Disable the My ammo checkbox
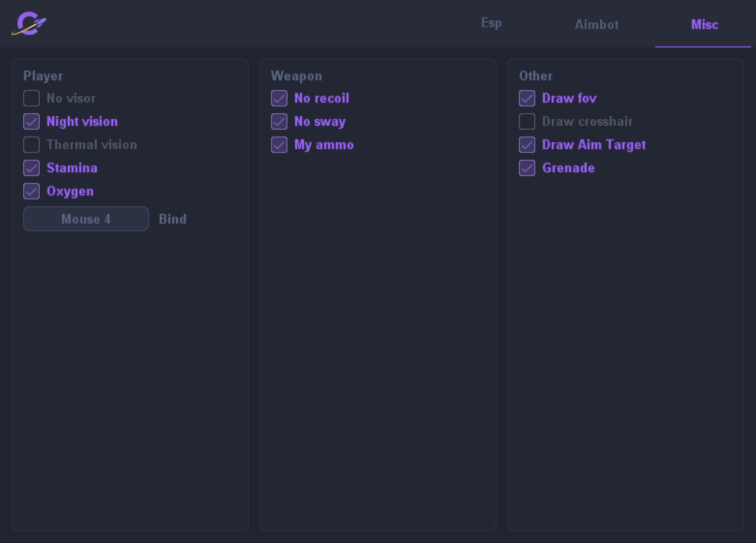The image size is (756, 543). (279, 145)
